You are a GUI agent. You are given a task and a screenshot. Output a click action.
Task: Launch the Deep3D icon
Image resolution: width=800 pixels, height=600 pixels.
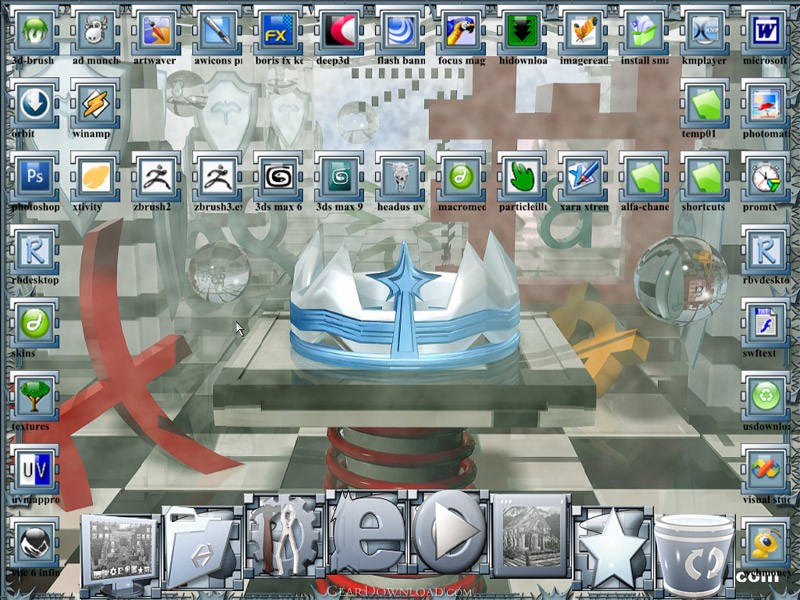click(x=339, y=31)
